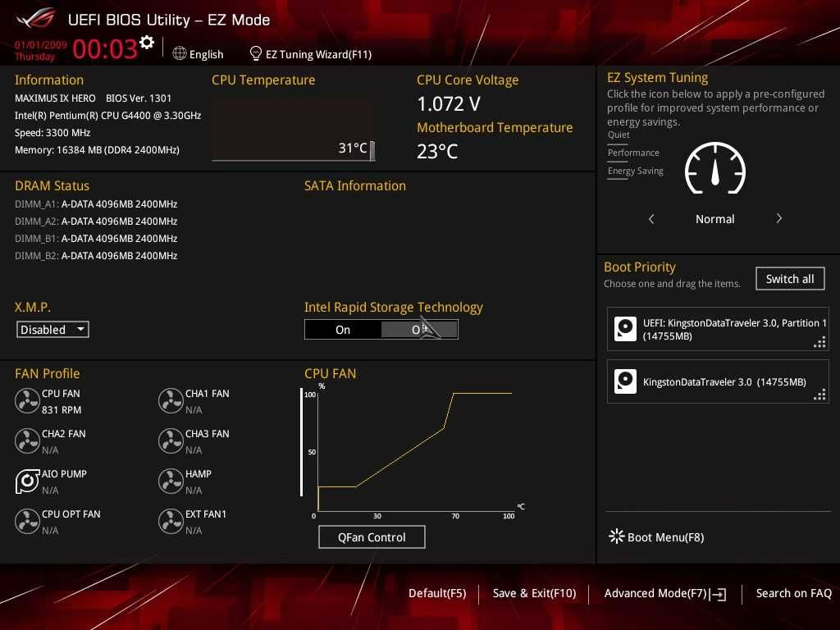Click drag handle of UEFI Kingston boot entry
The height and width of the screenshot is (630, 840).
[x=819, y=342]
